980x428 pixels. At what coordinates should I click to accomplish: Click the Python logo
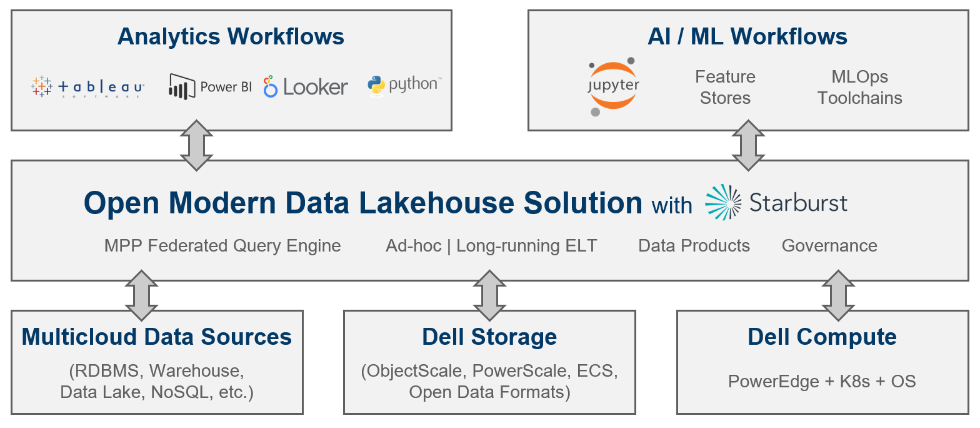click(x=404, y=86)
